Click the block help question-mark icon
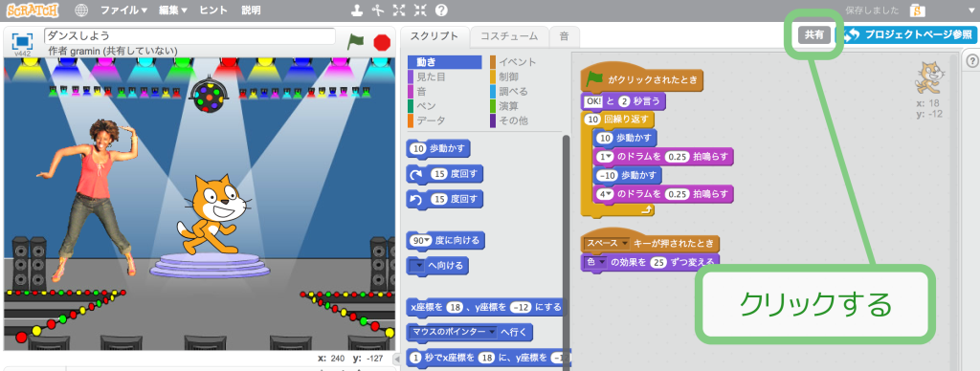980x371 pixels. (x=441, y=10)
